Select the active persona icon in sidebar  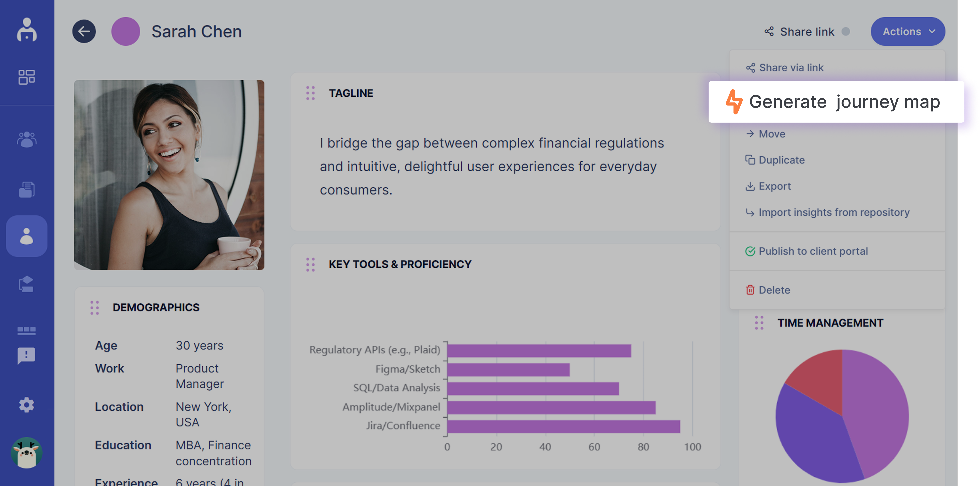[x=27, y=236]
